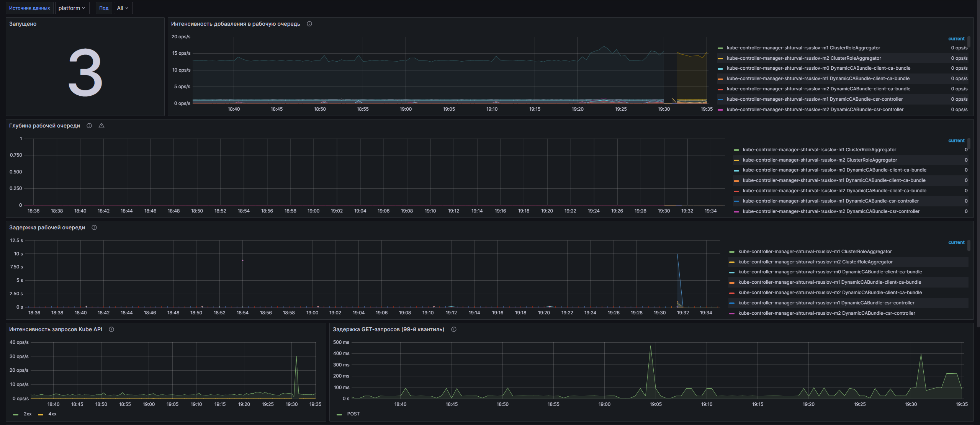Click warning triangle icon on queue depth panel

[x=101, y=126]
